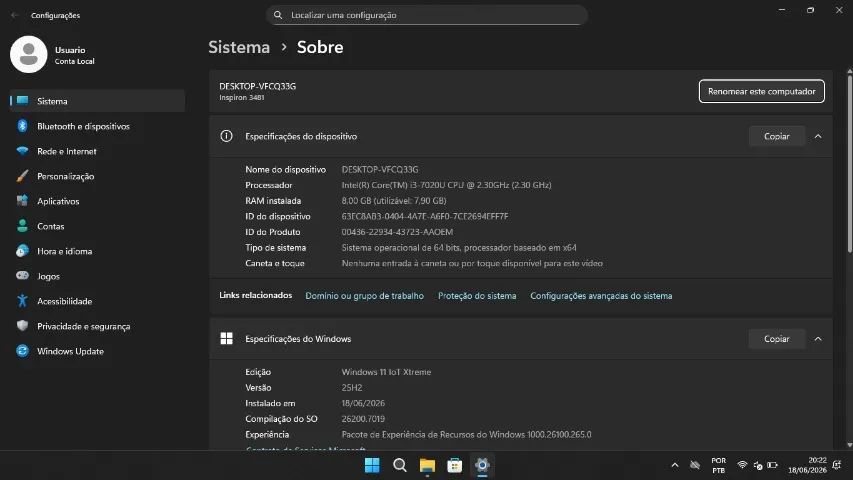Click the vertical scrollbar thumb
853x480 pixels.
tap(849, 163)
